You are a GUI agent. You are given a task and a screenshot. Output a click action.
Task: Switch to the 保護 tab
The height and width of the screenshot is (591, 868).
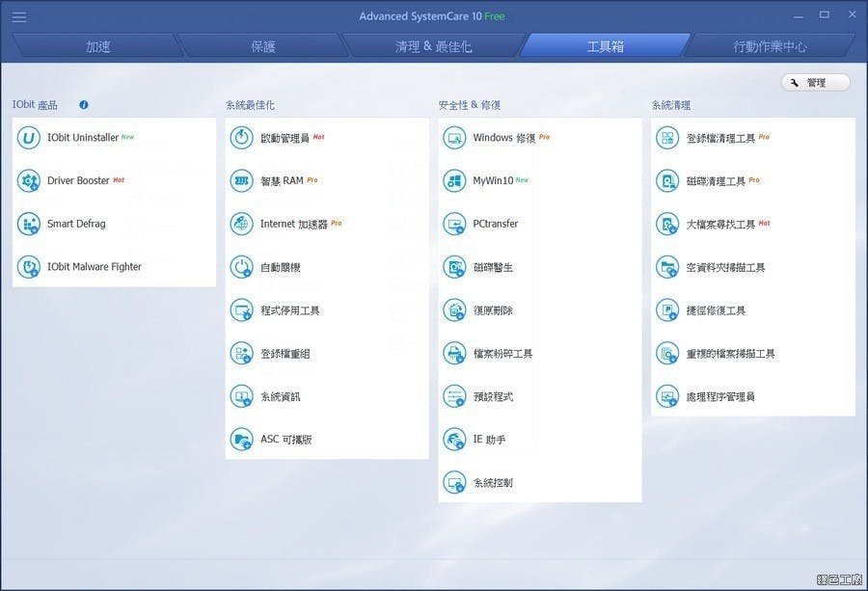coord(263,46)
